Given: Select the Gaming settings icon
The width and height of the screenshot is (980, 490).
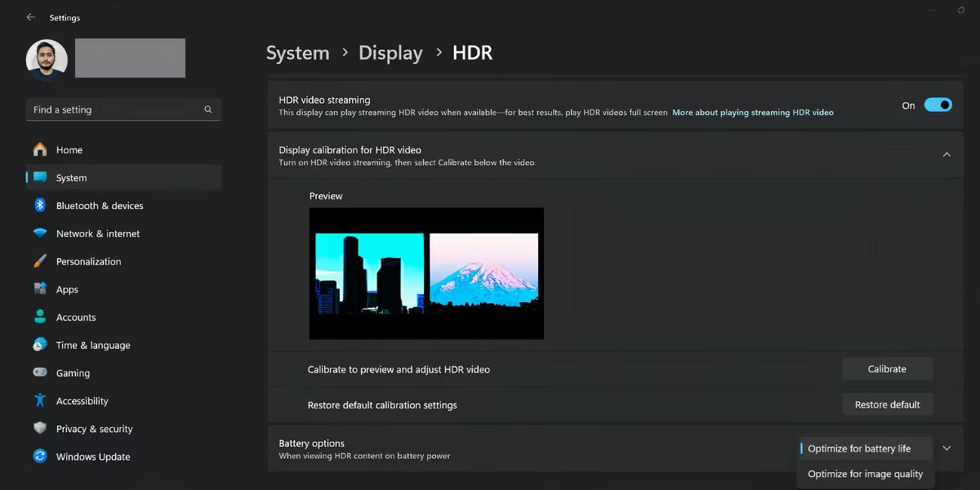Looking at the screenshot, I should 39,372.
